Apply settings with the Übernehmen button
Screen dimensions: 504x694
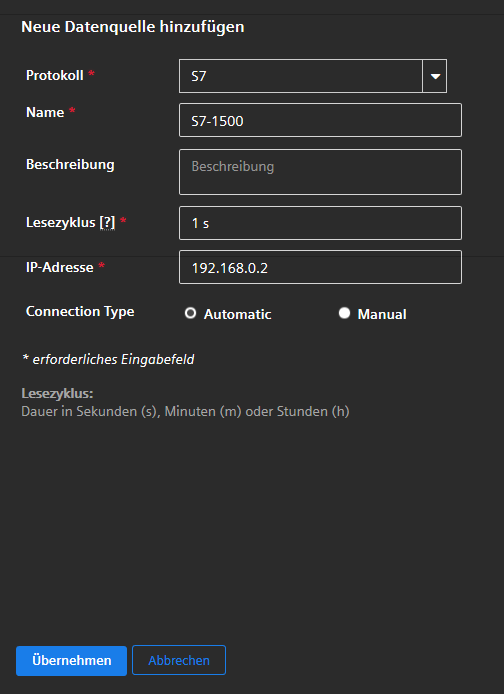click(x=71, y=660)
